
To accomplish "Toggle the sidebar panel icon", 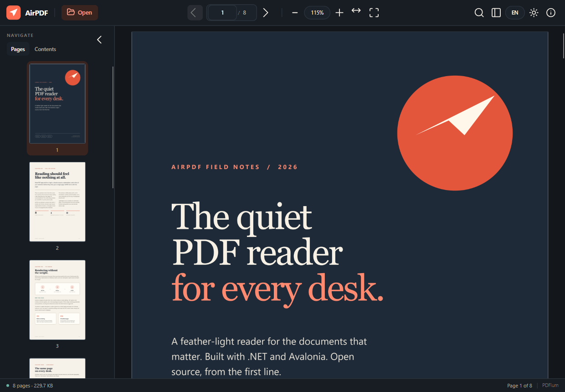I will pos(496,13).
